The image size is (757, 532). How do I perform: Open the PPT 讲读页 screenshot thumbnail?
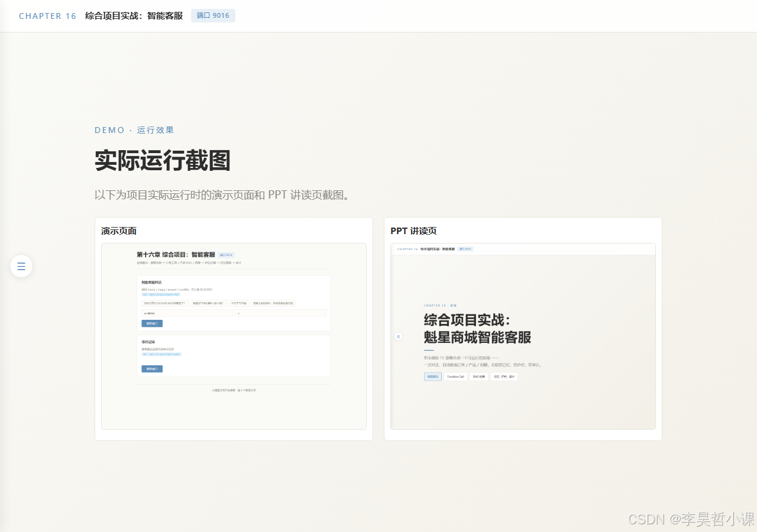[523, 336]
